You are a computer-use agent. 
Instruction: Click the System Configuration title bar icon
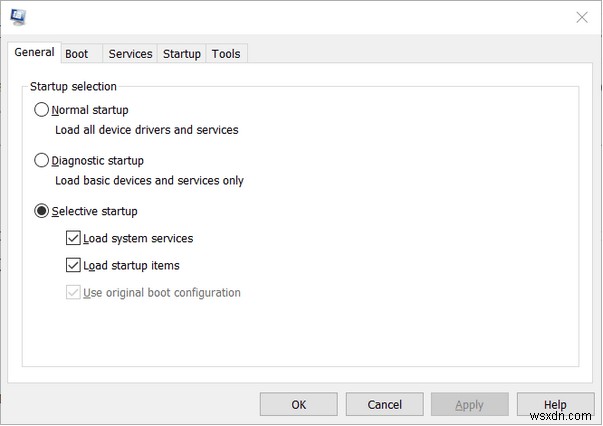pos(18,17)
